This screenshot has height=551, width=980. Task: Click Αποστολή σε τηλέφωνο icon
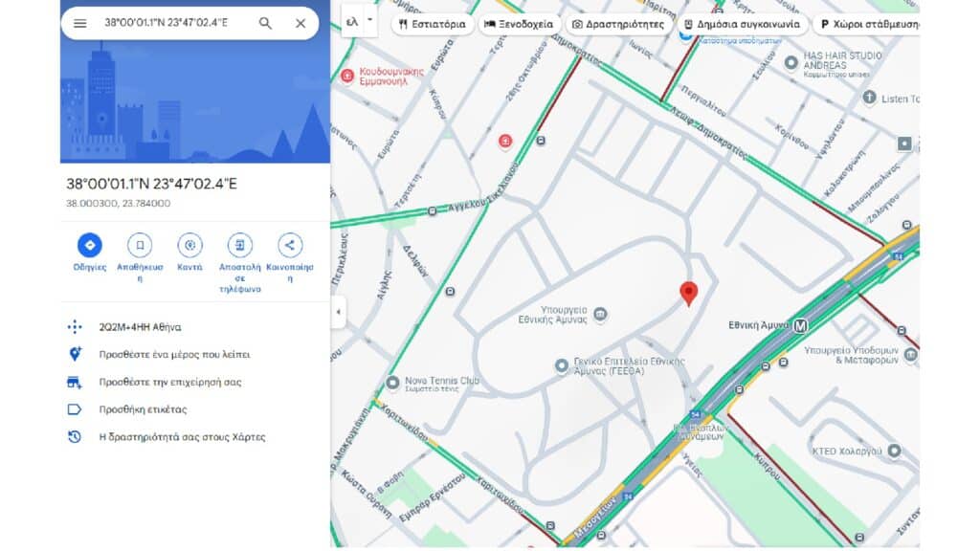point(240,245)
